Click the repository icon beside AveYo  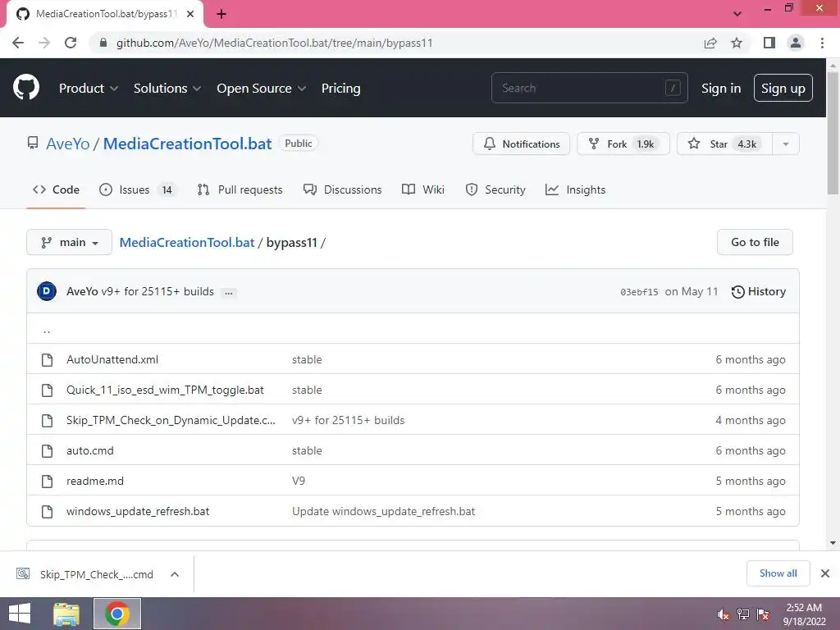coord(33,143)
